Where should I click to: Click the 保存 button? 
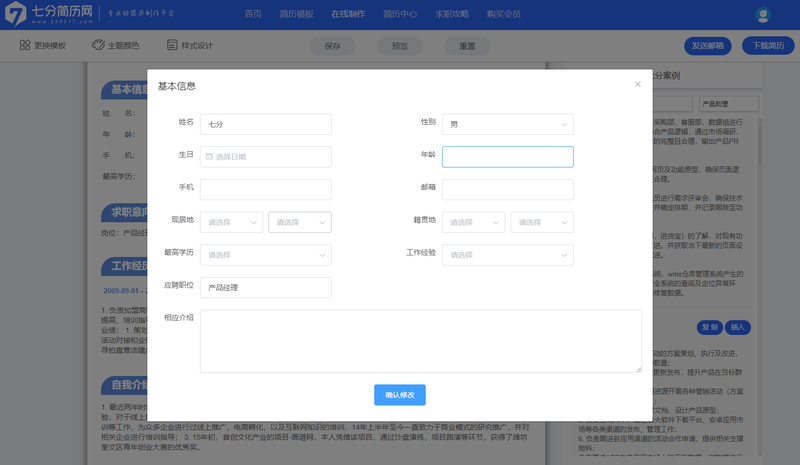coord(333,46)
